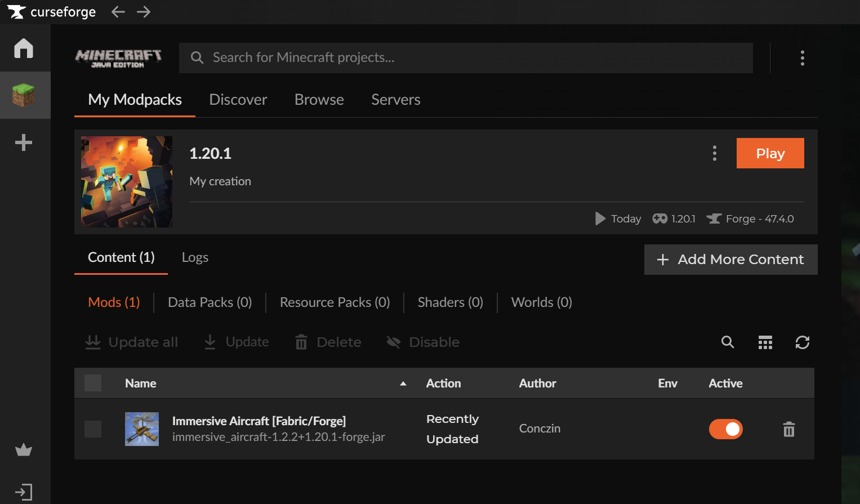
Task: Click the Action column header
Action: pyautogui.click(x=444, y=383)
